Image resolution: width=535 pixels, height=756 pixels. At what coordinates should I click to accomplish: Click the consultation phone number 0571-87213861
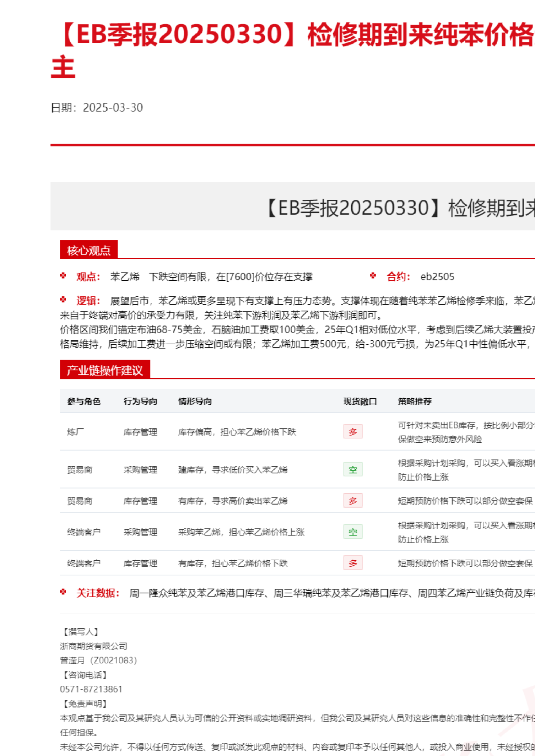(91, 689)
